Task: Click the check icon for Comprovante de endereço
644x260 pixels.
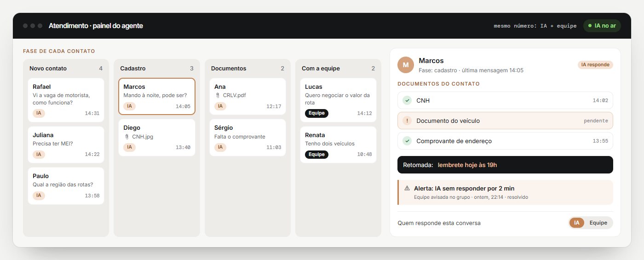Action: tap(407, 141)
